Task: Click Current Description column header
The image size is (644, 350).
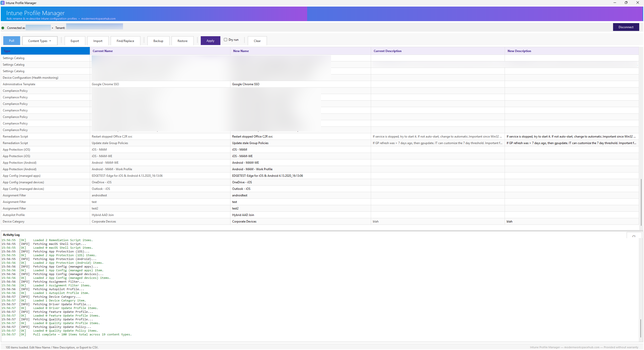Action: pos(438,51)
